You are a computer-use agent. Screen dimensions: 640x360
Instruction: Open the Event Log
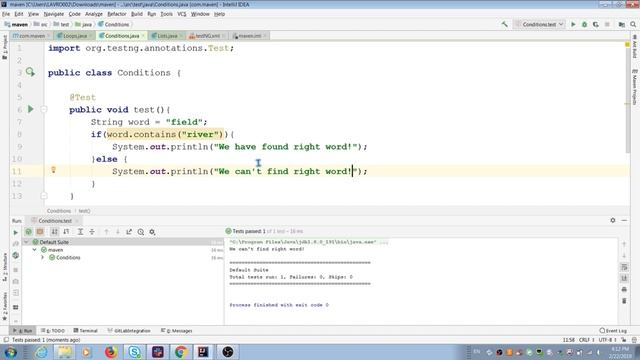point(613,331)
